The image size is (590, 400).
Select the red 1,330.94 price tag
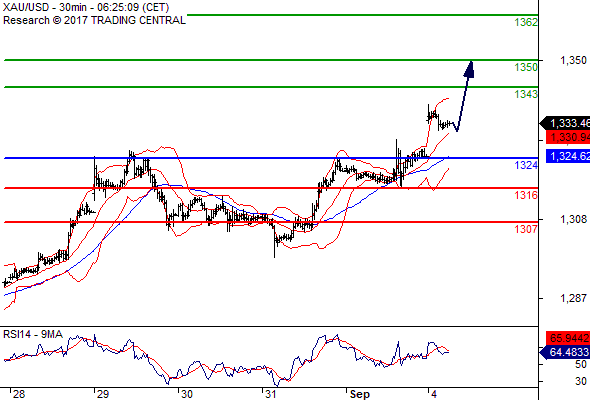[568, 137]
